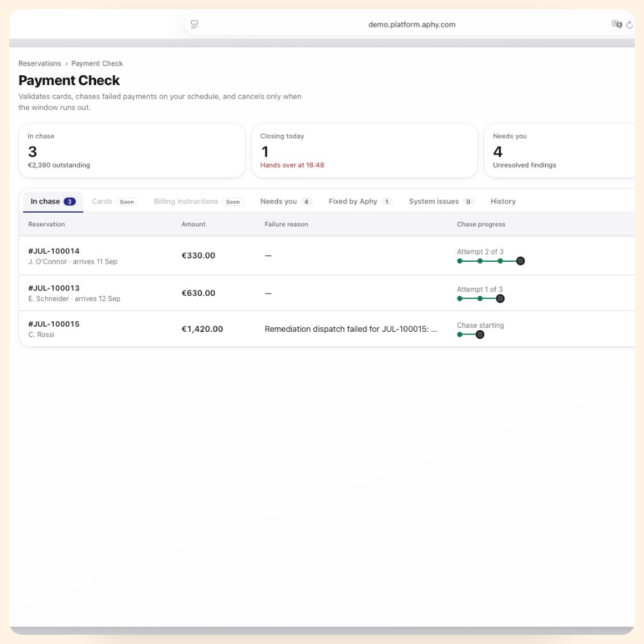
Task: Click the dark marker on Chase starting progress
Action: pyautogui.click(x=480, y=334)
